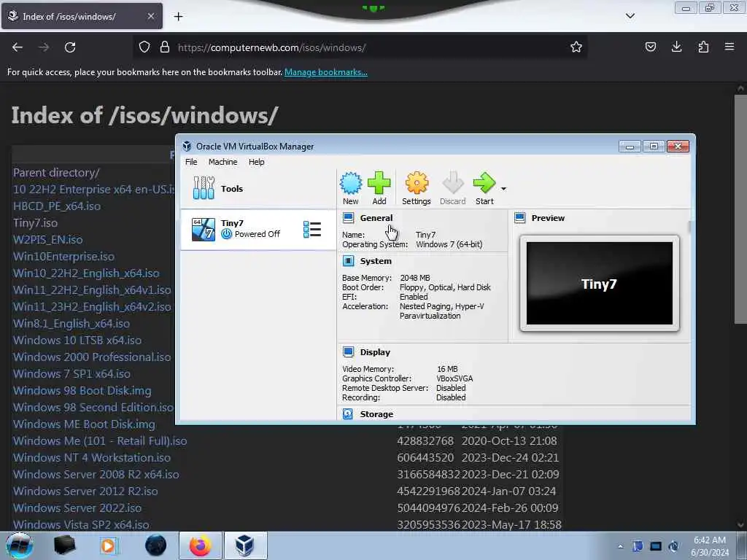Open Tiny7 machine tools list menu icon
The image size is (747, 560).
coord(312,229)
